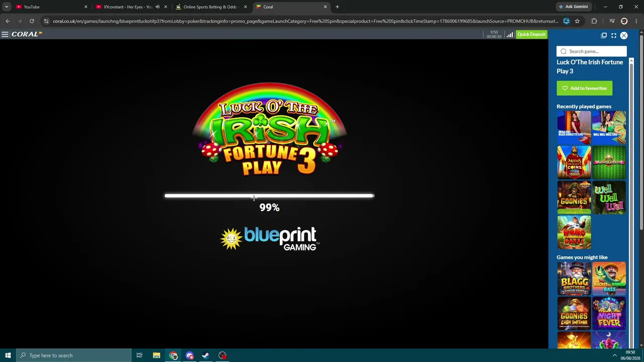Click the Games you might like heading
Image resolution: width=644 pixels, height=362 pixels.
pyautogui.click(x=582, y=257)
